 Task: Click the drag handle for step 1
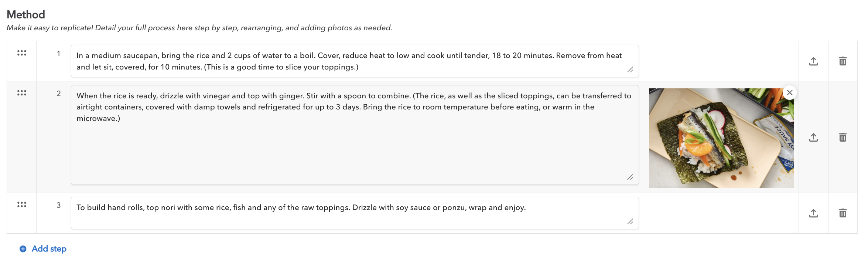(22, 53)
